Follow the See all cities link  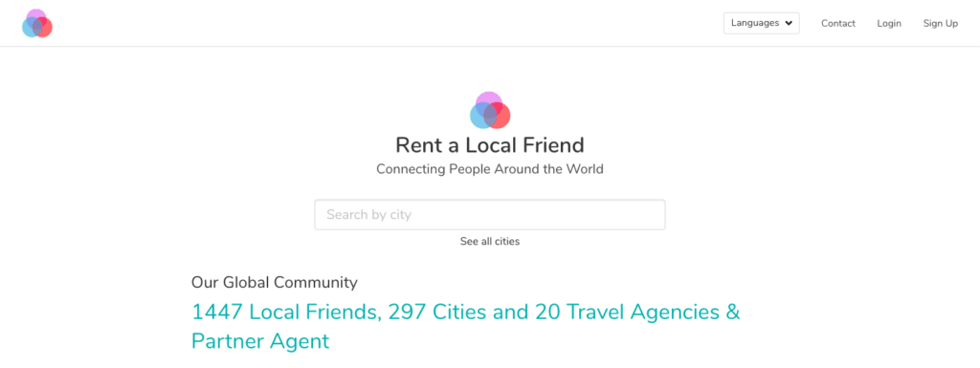(490, 242)
